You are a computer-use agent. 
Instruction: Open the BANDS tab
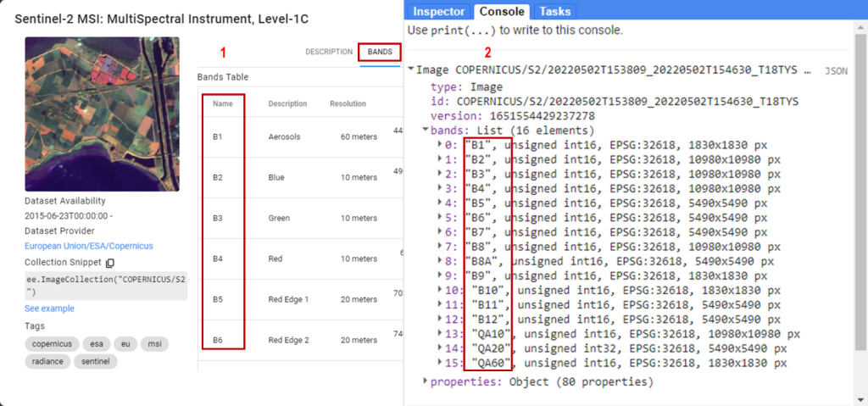[x=380, y=52]
